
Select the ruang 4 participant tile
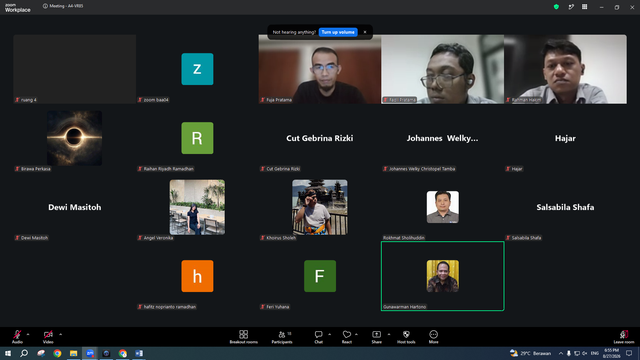coord(75,69)
